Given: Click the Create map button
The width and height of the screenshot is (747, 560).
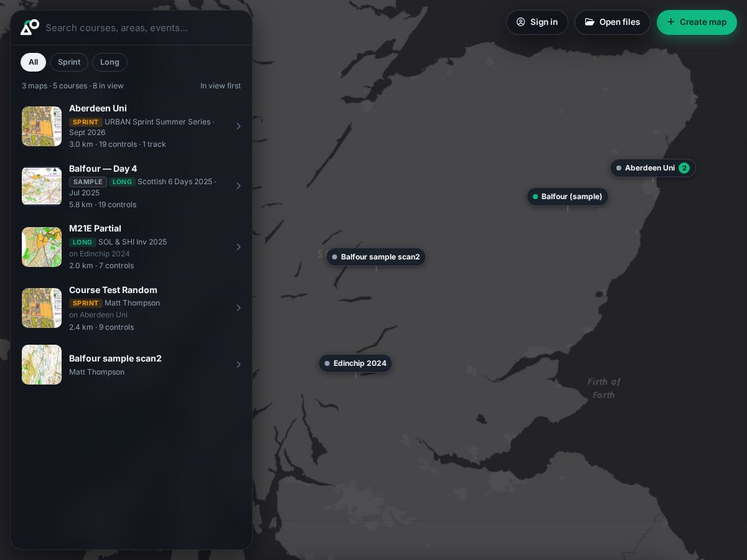Looking at the screenshot, I should tap(697, 22).
